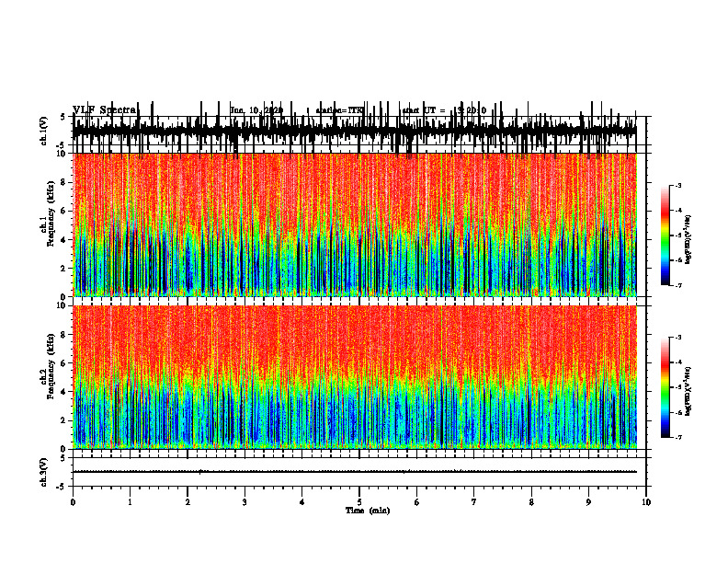
Task: Click the ch.1 color scale bar
Action: pyautogui.click(x=665, y=236)
